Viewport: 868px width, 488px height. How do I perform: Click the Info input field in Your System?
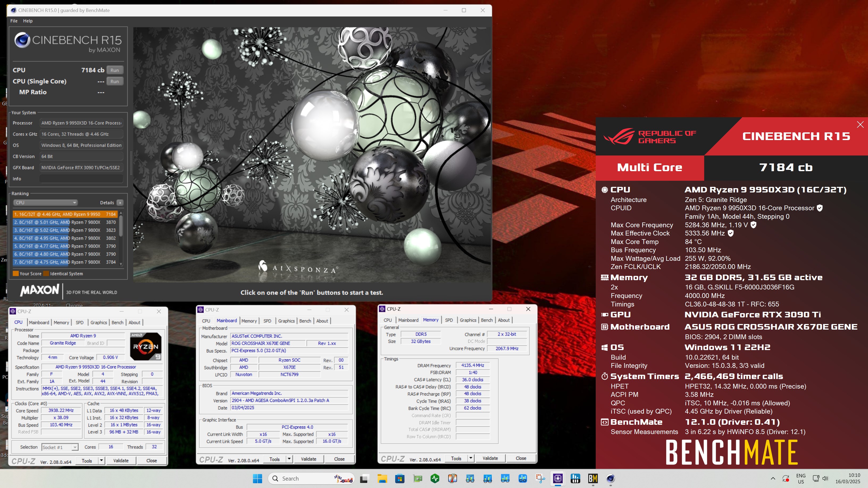(81, 179)
